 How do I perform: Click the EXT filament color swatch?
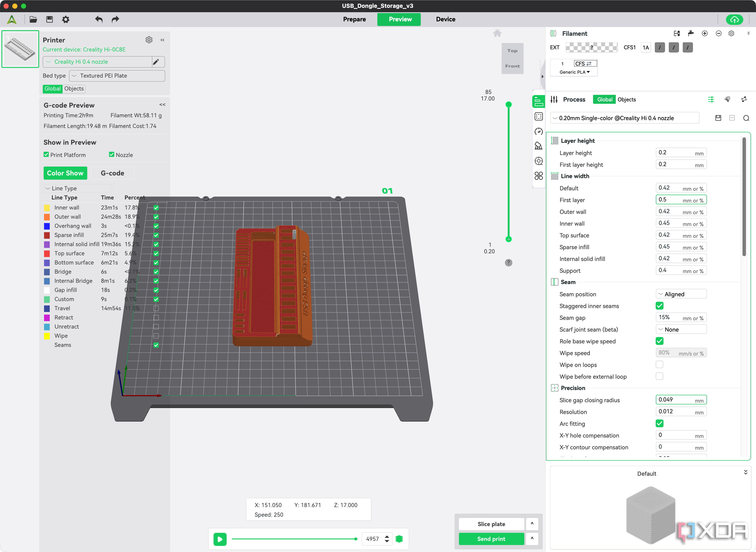click(591, 48)
